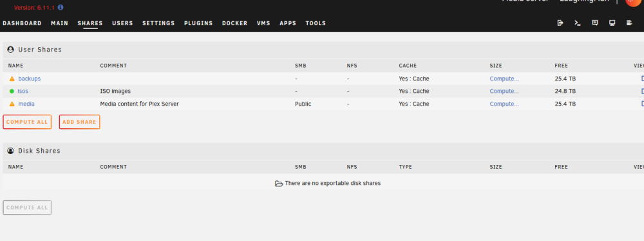Image resolution: width=644 pixels, height=241 pixels.
Task: Open the feedback speech-bubble icon
Action: [x=594, y=23]
